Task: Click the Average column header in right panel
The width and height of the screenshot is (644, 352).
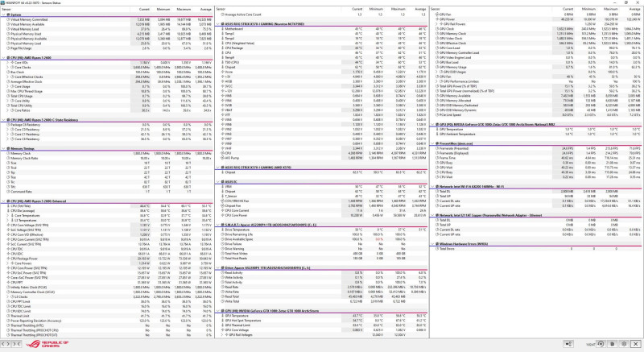Action: (634, 9)
